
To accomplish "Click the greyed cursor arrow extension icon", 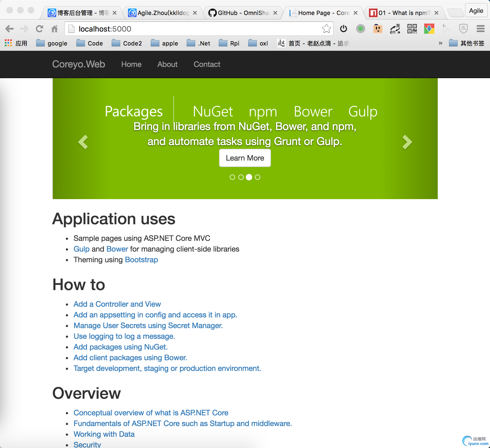I will click(446, 29).
